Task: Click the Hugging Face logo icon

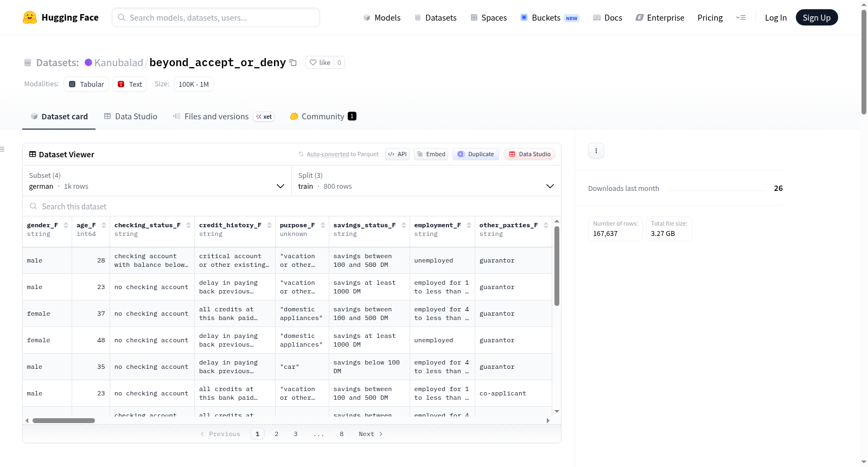Action: tap(30, 17)
